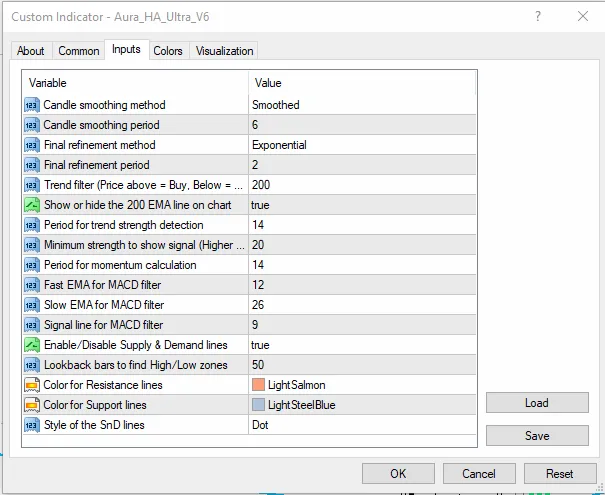The width and height of the screenshot is (605, 495).
Task: Toggle the true value for Supply & Demand lines
Action: tap(362, 345)
